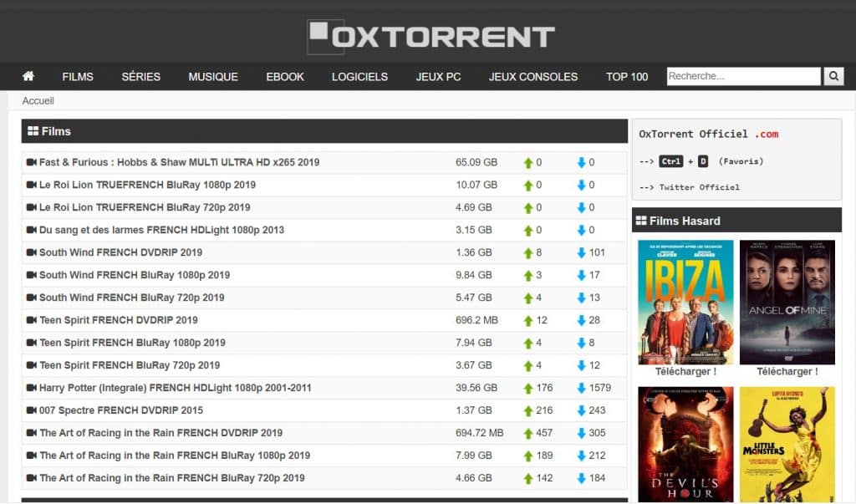Click the Accueil breadcrumb link

pyautogui.click(x=38, y=101)
